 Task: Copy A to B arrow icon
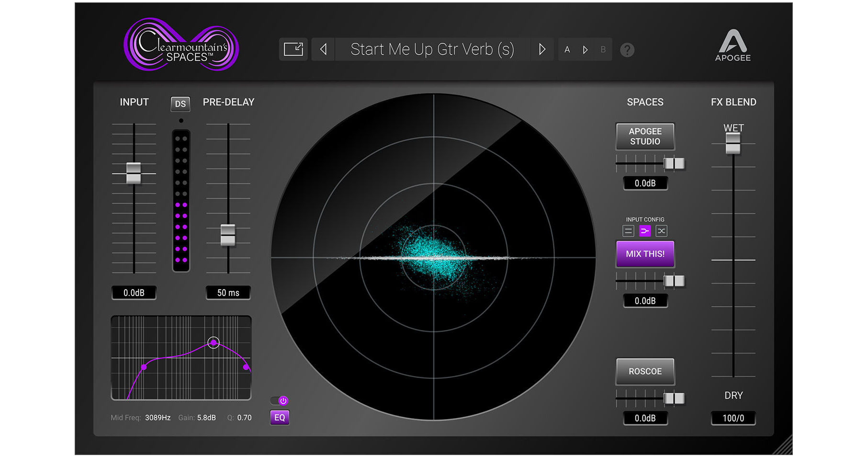[x=585, y=50]
